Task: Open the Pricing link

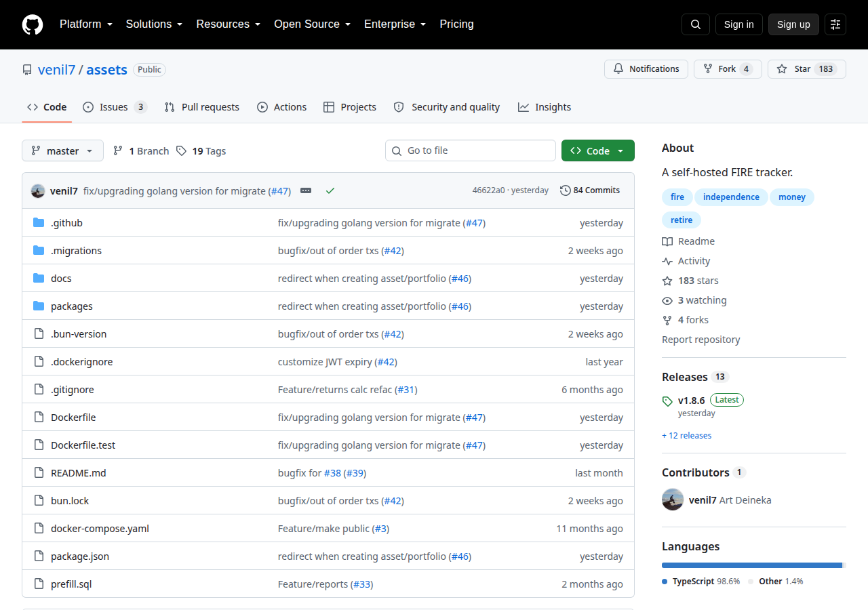Action: 456,24
